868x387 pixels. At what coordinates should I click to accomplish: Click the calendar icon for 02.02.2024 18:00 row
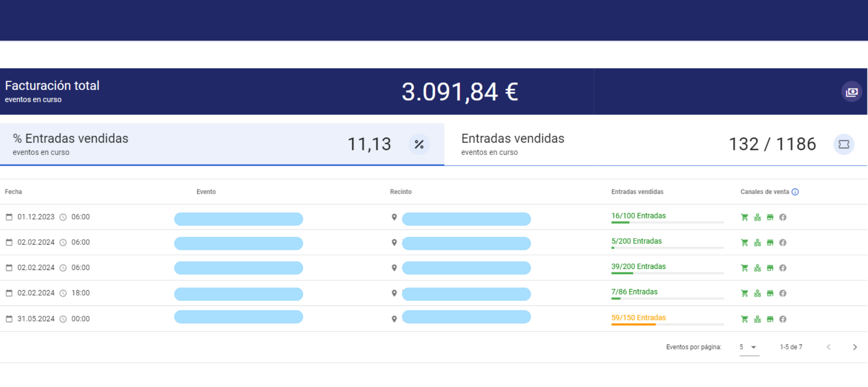[9, 293]
